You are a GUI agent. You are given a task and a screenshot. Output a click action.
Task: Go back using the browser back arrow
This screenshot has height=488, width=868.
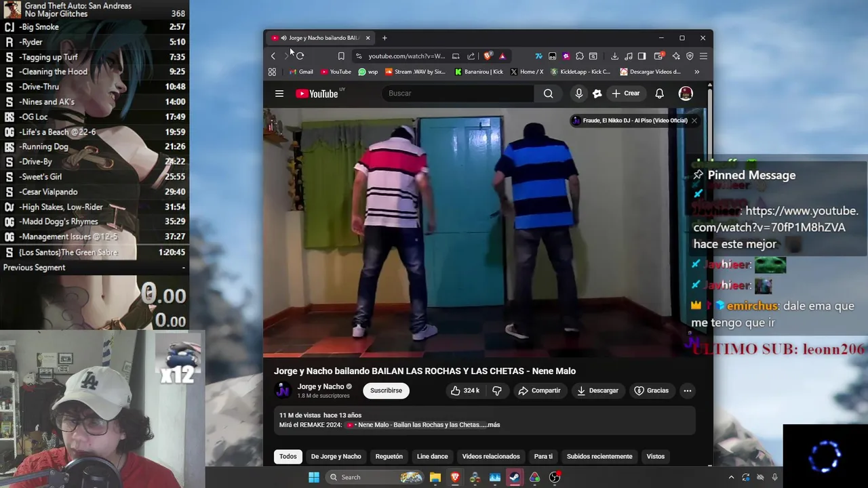click(273, 56)
